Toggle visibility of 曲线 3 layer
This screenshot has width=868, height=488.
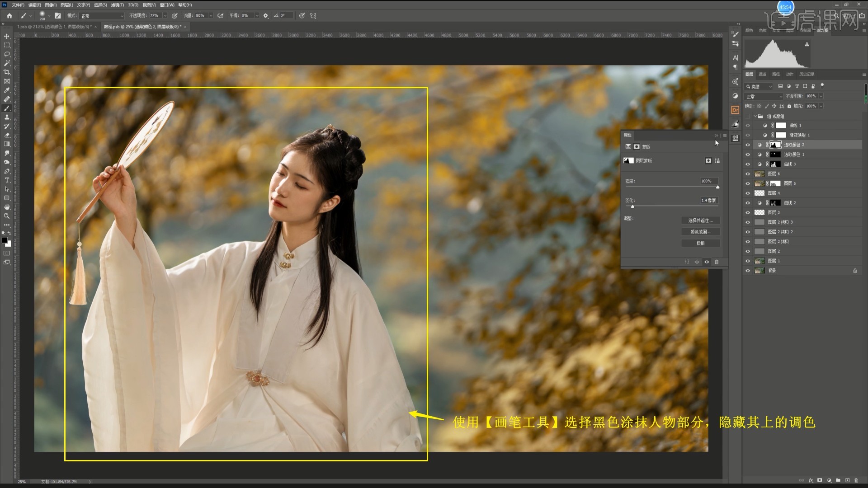coord(747,164)
